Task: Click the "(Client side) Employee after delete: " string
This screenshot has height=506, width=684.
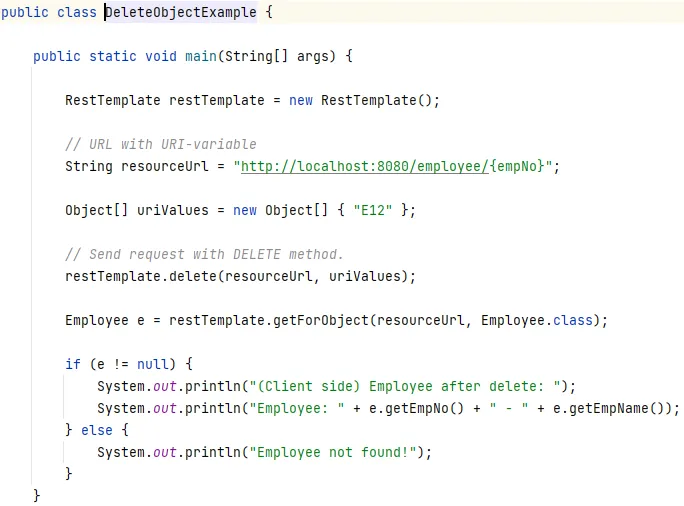Action: click(x=405, y=386)
